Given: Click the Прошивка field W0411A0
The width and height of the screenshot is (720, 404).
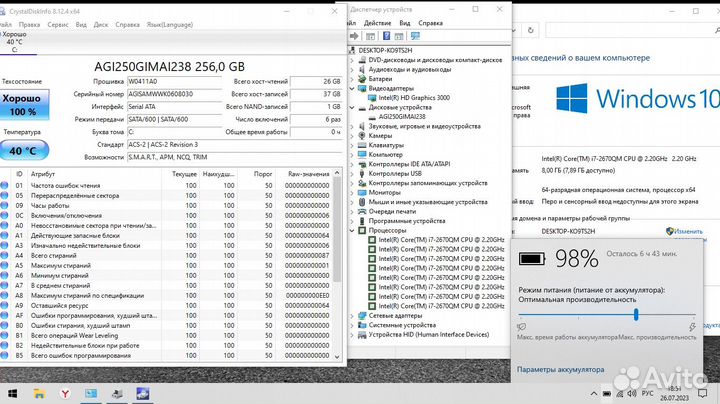Looking at the screenshot, I should (174, 81).
